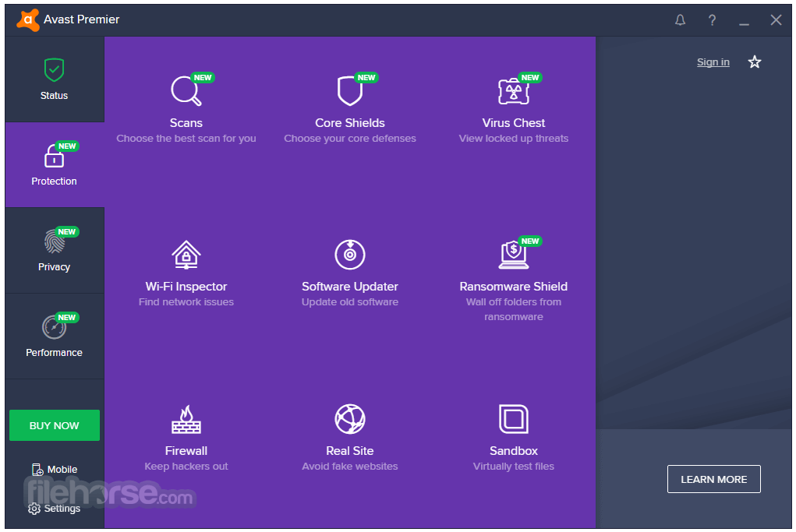The width and height of the screenshot is (796, 532).
Task: Open Scans magnifying glass icon
Action: [x=186, y=91]
